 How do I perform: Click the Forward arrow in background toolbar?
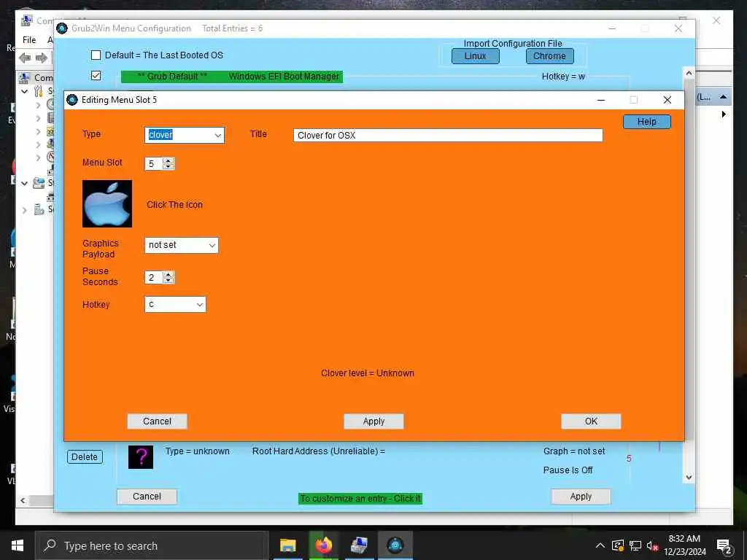pos(42,58)
